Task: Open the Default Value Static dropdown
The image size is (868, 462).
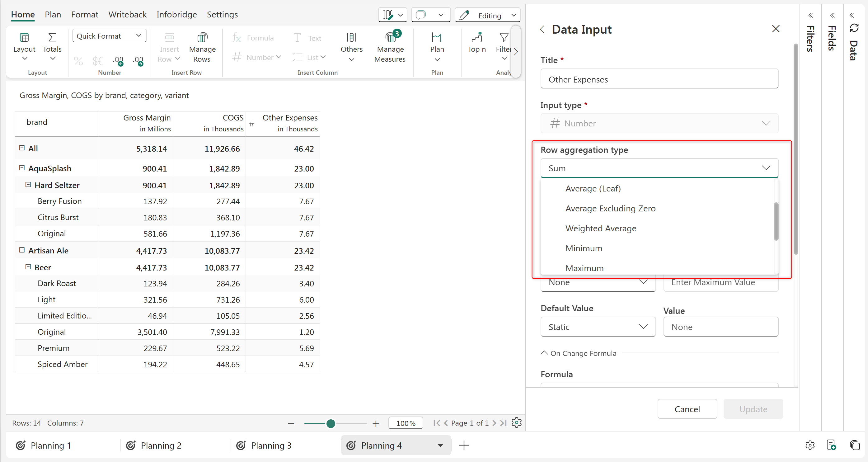Action: pyautogui.click(x=598, y=327)
